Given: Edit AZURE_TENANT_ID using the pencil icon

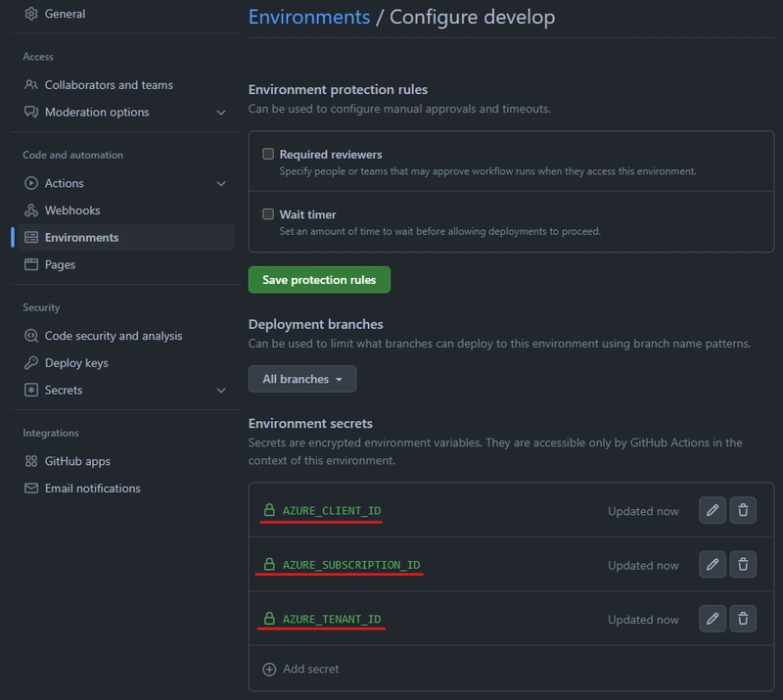Looking at the screenshot, I should (x=713, y=619).
